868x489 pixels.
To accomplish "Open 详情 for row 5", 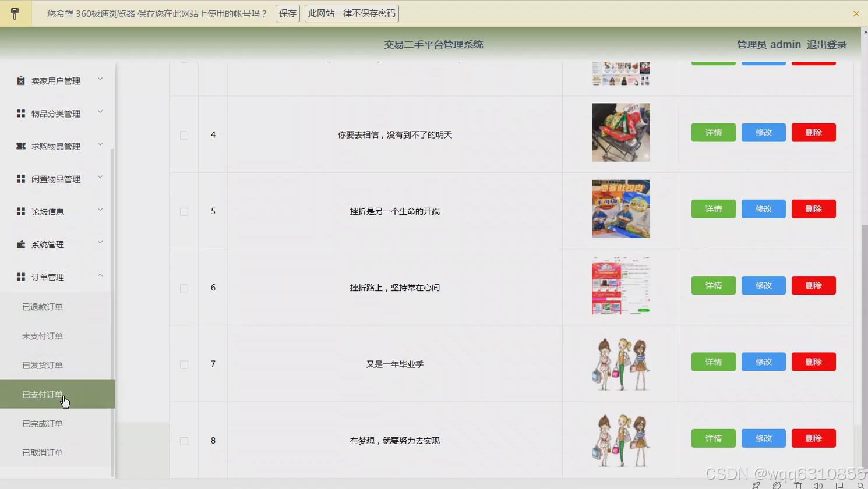I will point(714,209).
